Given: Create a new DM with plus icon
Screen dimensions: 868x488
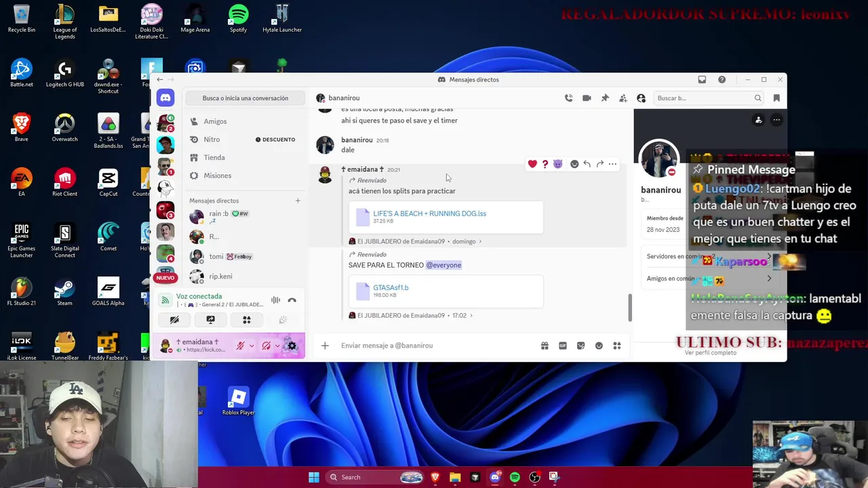Looking at the screenshot, I should click(x=298, y=201).
